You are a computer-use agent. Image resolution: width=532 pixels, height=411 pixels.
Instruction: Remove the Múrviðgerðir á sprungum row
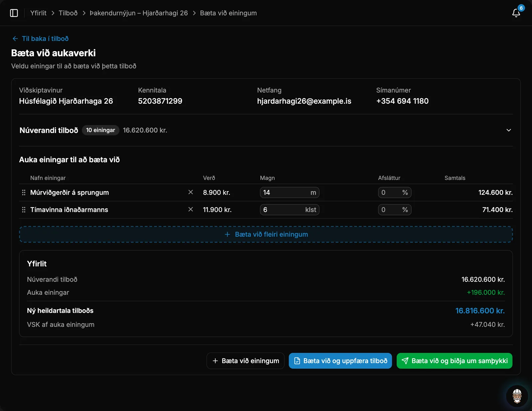tap(191, 192)
